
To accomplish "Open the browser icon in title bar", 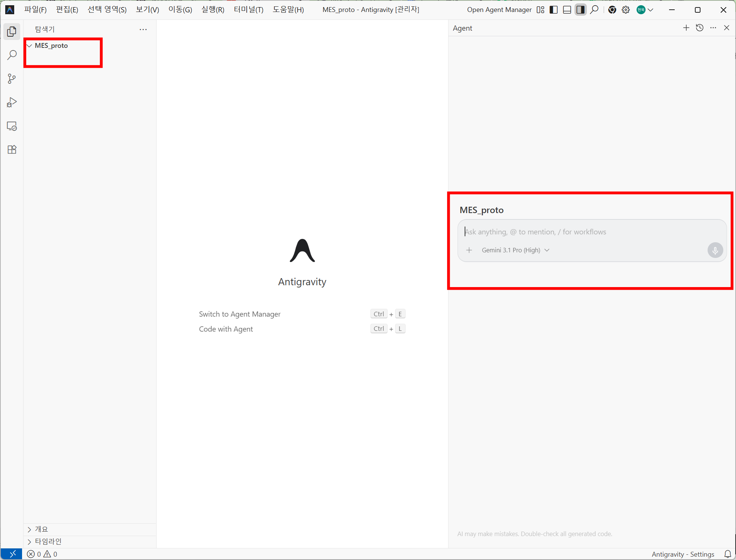I will 612,10.
